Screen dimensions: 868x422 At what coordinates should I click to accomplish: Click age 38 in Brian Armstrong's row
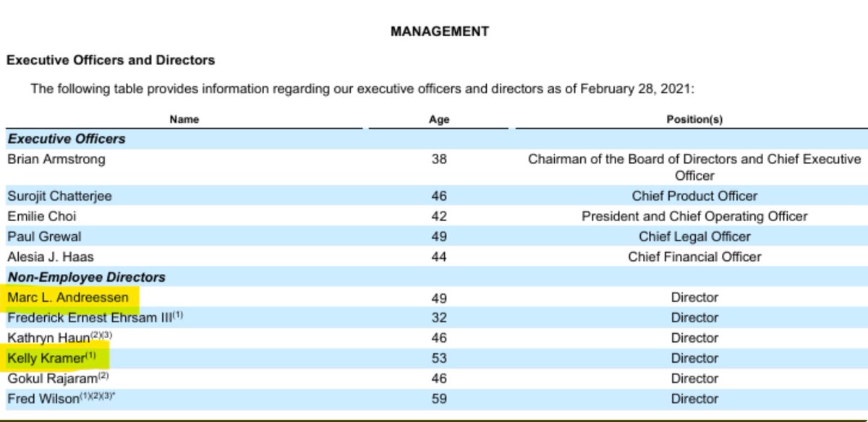click(x=439, y=160)
